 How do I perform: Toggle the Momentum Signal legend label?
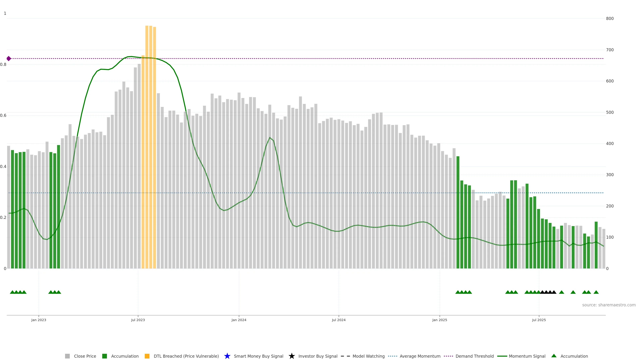click(x=527, y=356)
